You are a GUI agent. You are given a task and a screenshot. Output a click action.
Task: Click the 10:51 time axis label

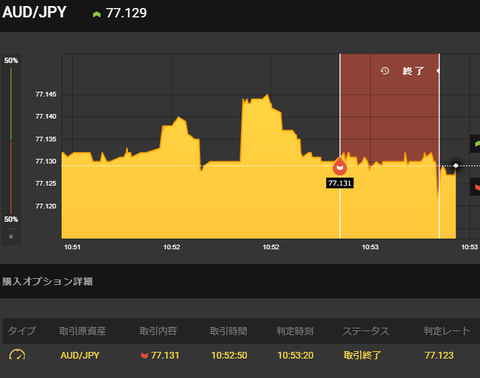click(72, 247)
